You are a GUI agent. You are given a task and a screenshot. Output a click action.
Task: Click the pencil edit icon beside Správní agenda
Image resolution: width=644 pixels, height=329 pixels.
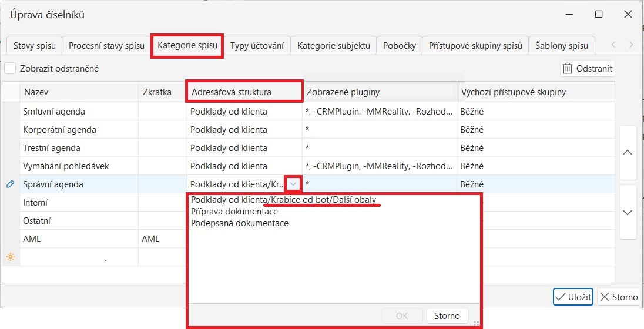pyautogui.click(x=10, y=184)
